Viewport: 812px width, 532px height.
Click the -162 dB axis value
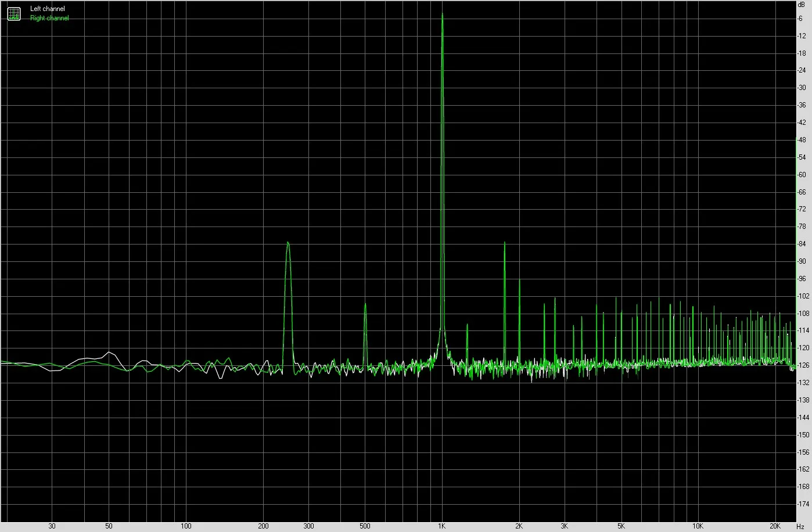(x=803, y=469)
